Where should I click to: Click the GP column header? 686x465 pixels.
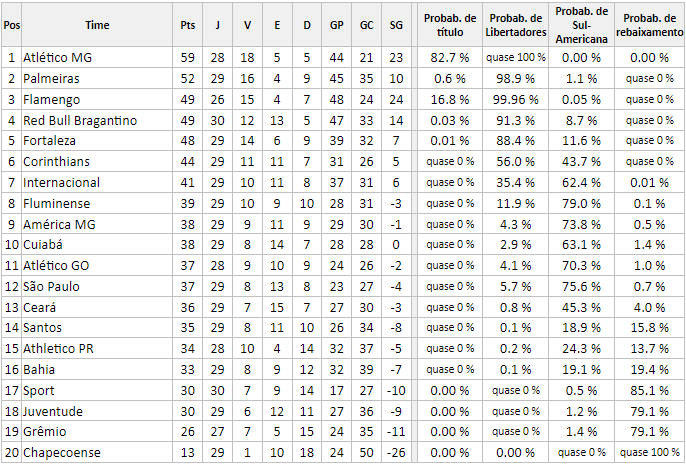click(336, 25)
